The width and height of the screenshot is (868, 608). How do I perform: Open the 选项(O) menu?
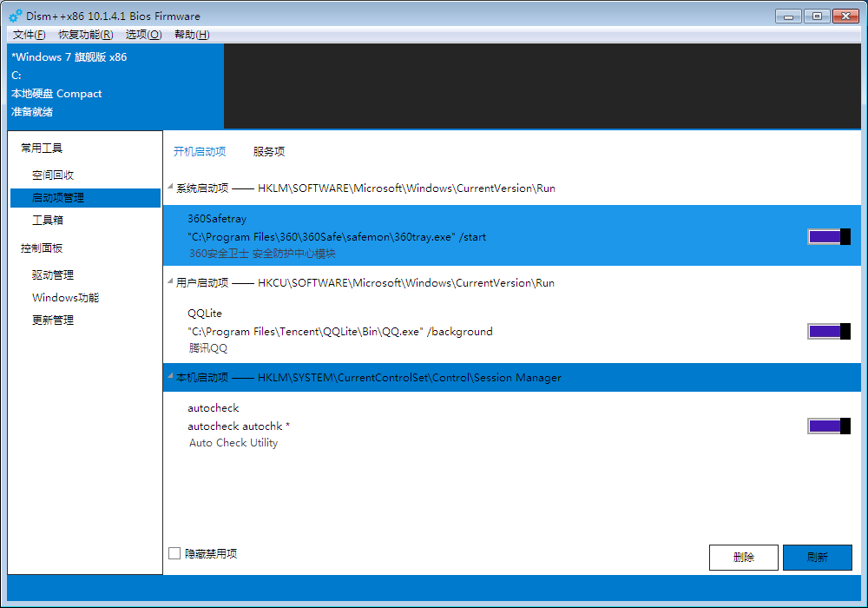pos(144,35)
